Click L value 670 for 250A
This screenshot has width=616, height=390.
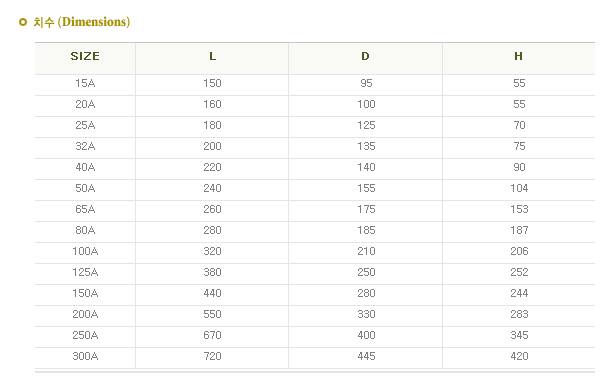point(213,335)
